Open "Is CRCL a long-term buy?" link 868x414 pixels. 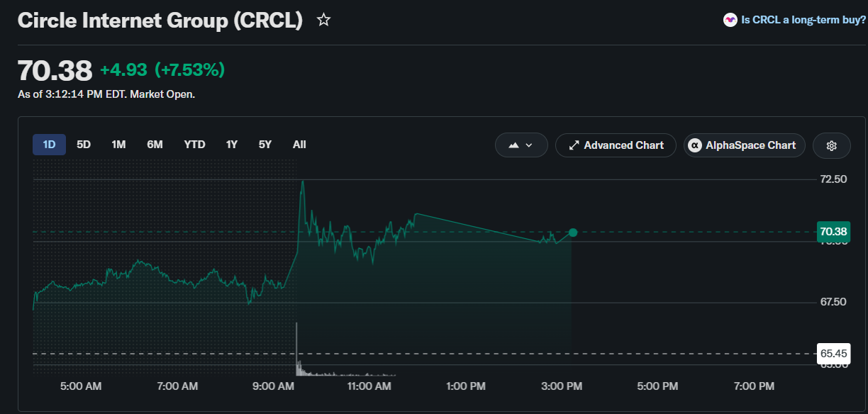point(803,20)
